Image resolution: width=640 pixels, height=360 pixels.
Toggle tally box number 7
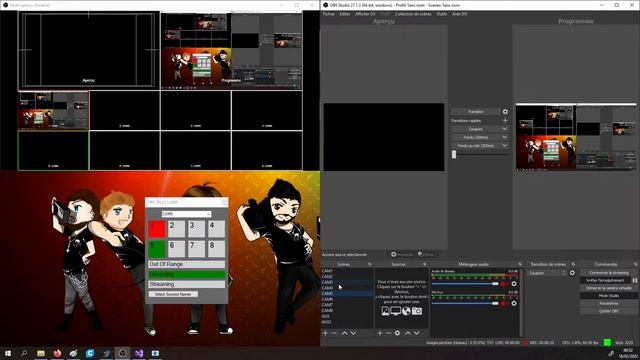(196, 249)
